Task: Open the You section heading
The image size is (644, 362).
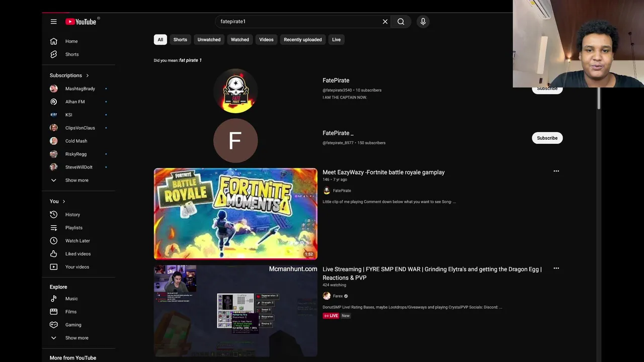Action: (57, 201)
